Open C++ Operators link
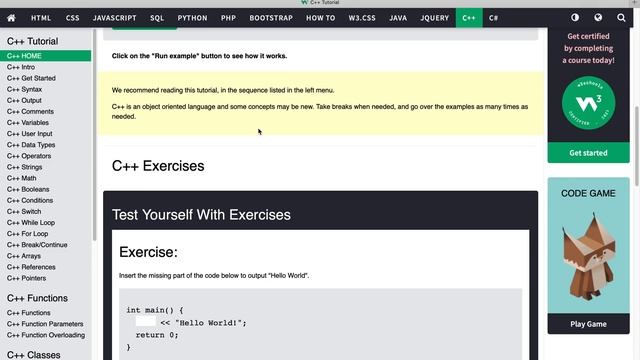Screen dimensions: 640x360 [29, 156]
